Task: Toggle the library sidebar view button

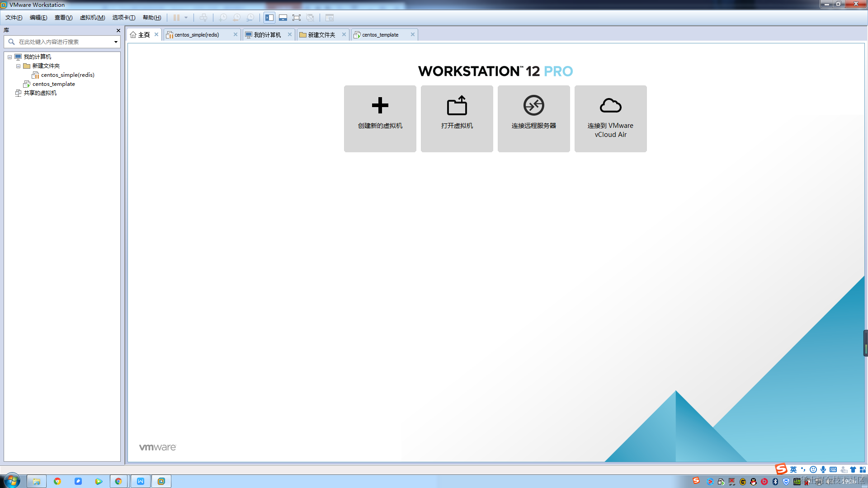Action: click(269, 18)
